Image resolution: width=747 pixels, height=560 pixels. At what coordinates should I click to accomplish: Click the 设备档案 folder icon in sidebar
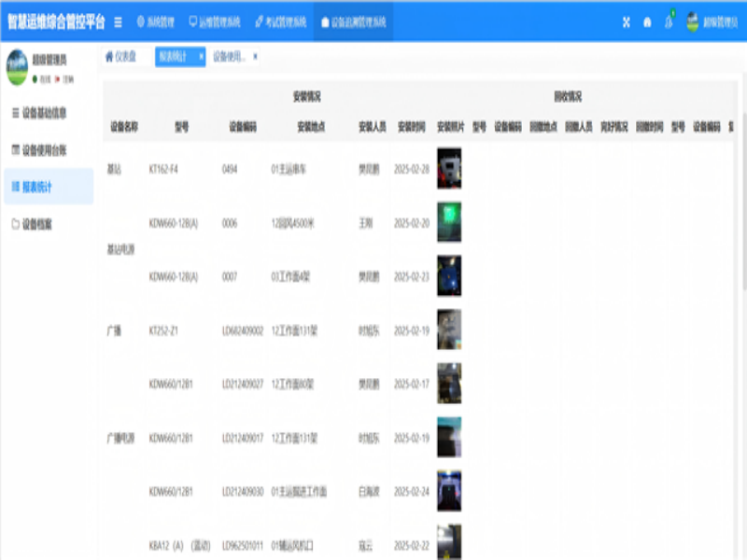[15, 224]
